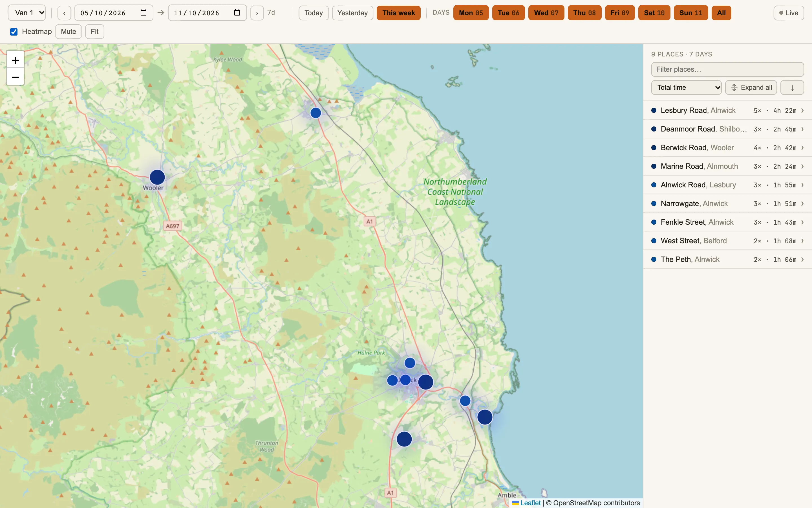Select the Yesterday range preset

pyautogui.click(x=352, y=13)
